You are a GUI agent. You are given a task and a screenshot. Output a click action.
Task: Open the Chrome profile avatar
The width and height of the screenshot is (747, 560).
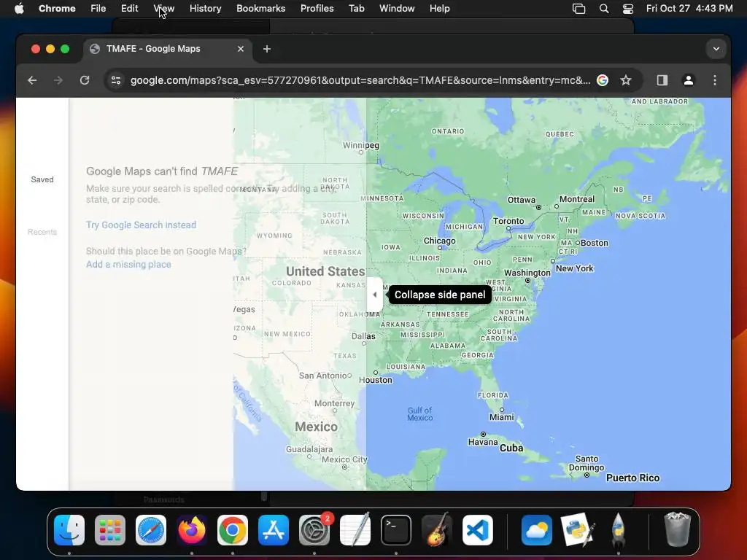tap(689, 80)
